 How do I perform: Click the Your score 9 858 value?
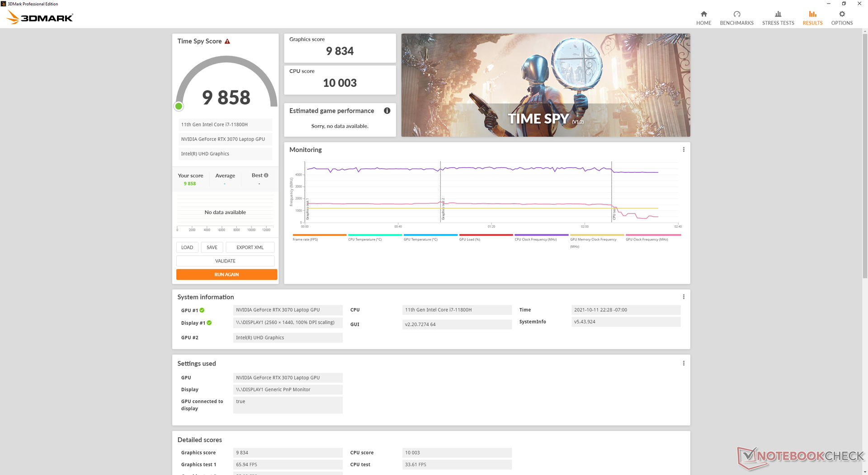pos(190,184)
